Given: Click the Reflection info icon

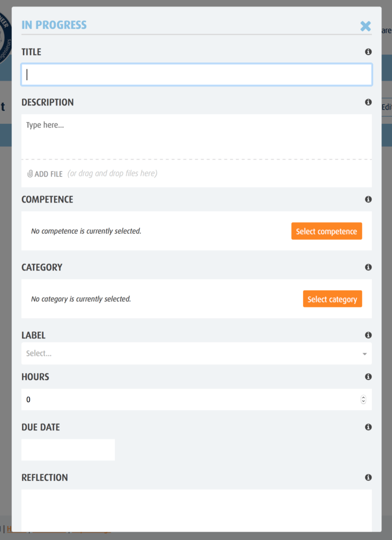Looking at the screenshot, I should click(368, 477).
